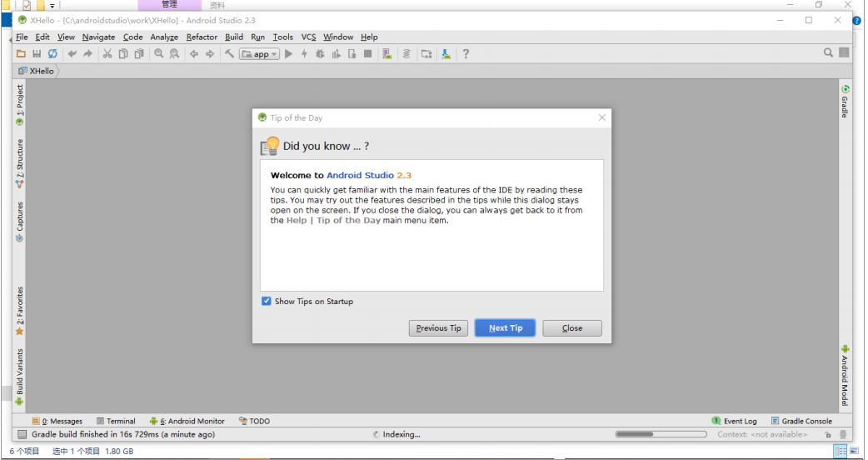Expand the Gradle side panel
The height and width of the screenshot is (460, 868).
click(x=846, y=102)
